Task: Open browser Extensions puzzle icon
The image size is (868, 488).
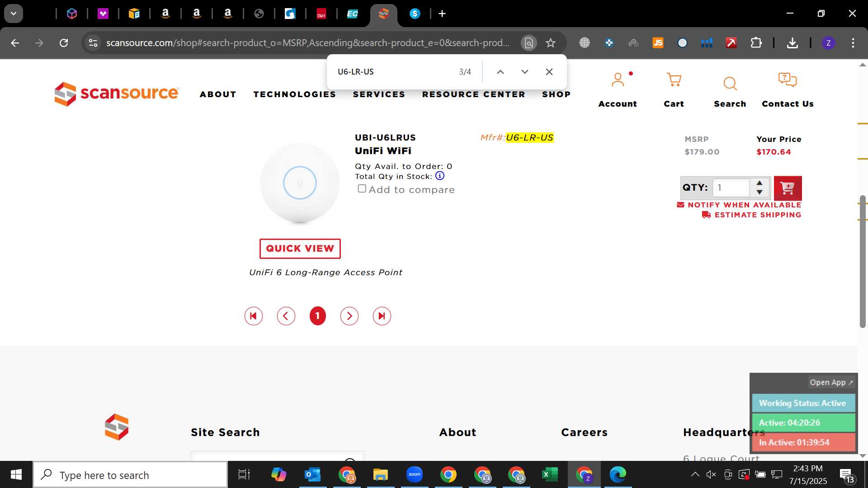Action: click(x=756, y=43)
